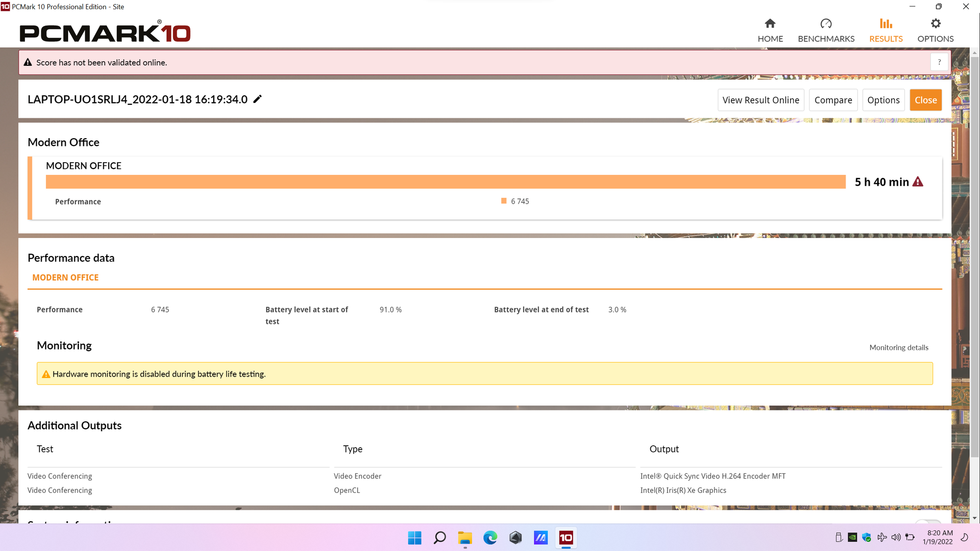Click Score has not been validated message
The image size is (980, 551).
tap(101, 63)
